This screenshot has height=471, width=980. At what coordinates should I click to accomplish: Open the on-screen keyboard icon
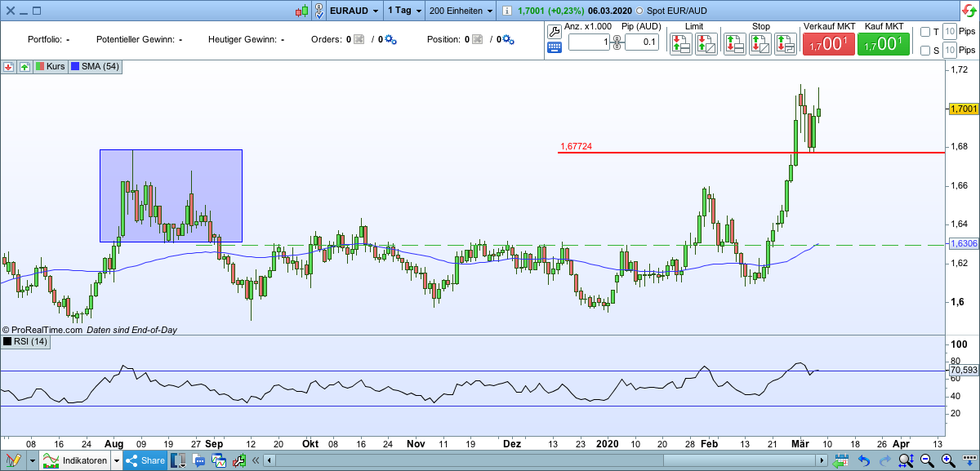coord(555,47)
